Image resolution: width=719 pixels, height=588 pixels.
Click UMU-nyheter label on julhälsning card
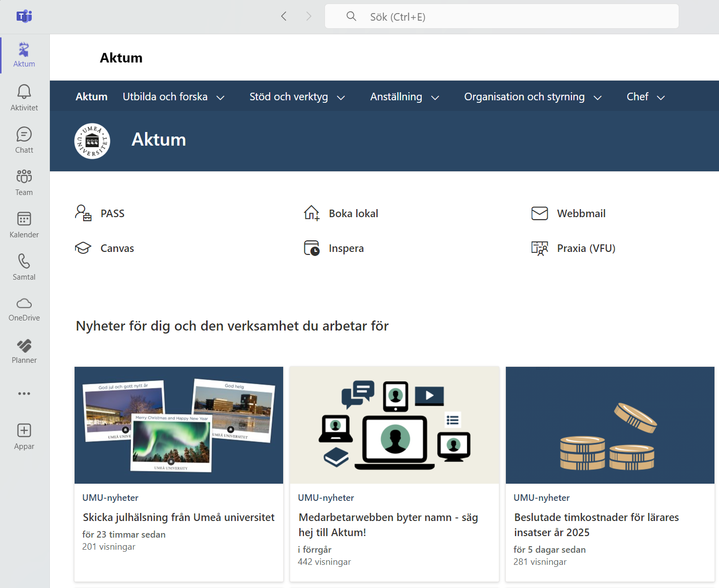click(110, 498)
